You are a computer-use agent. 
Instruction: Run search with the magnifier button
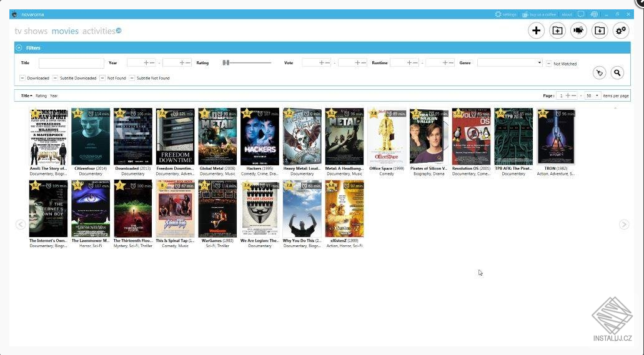(x=617, y=73)
